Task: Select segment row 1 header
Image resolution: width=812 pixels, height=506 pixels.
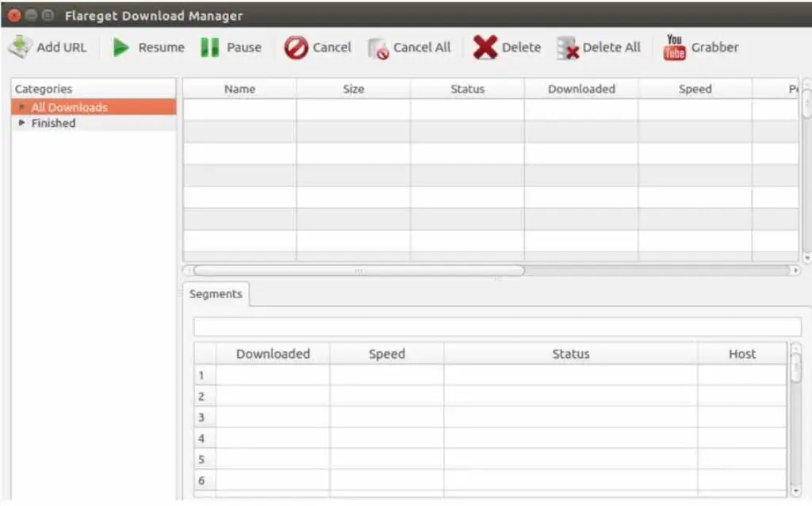Action: click(x=205, y=375)
